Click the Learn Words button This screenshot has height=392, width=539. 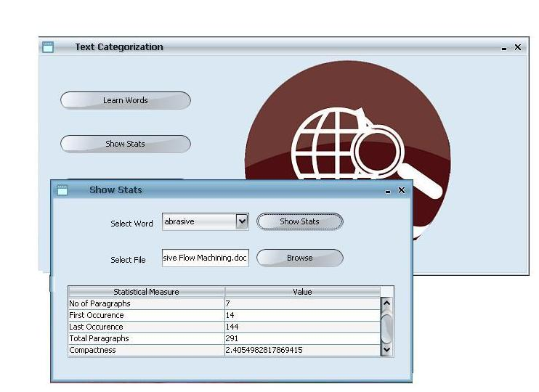pos(126,100)
